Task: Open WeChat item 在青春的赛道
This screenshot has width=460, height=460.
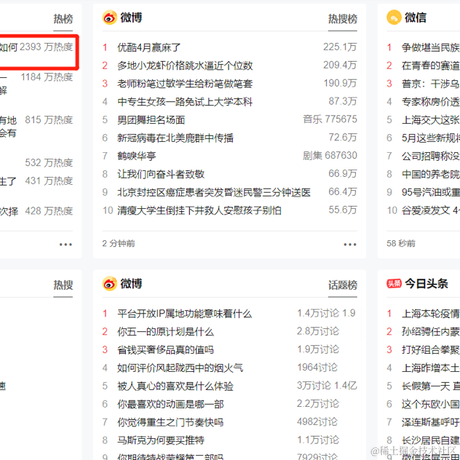Action: 431,66
